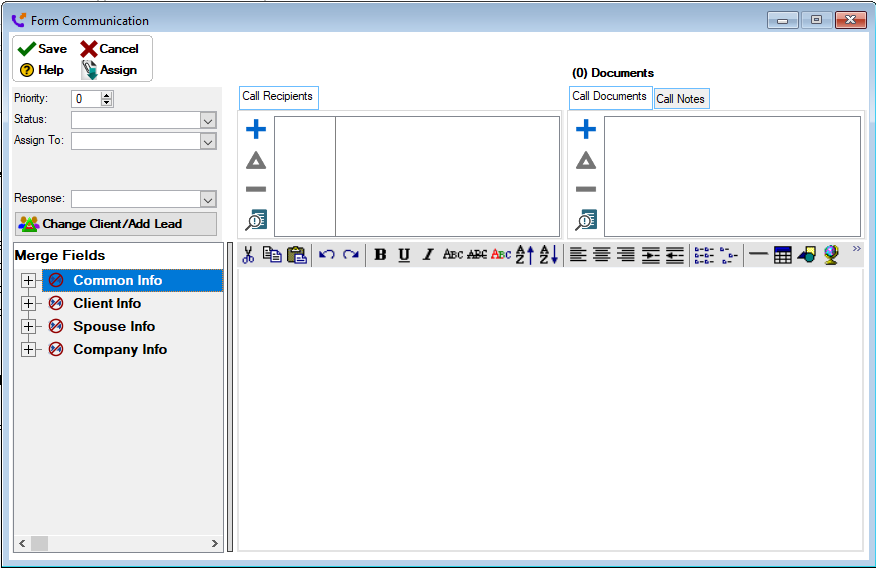Add a call document with the plus icon

[x=586, y=129]
